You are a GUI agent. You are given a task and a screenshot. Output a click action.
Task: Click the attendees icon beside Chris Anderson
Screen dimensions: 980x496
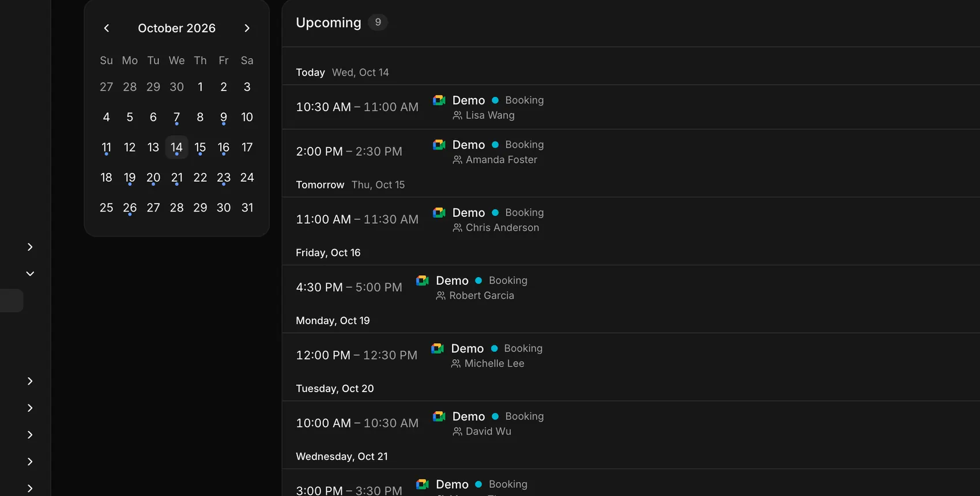pos(457,228)
